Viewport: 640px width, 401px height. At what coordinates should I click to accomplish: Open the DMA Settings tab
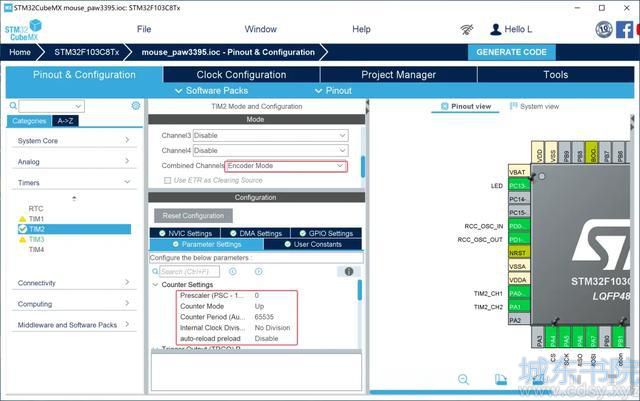[256, 233]
